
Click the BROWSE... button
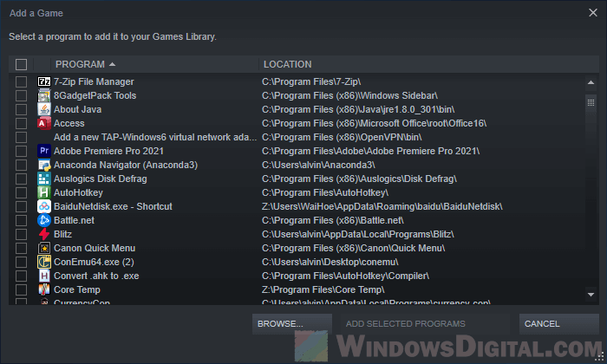point(292,324)
